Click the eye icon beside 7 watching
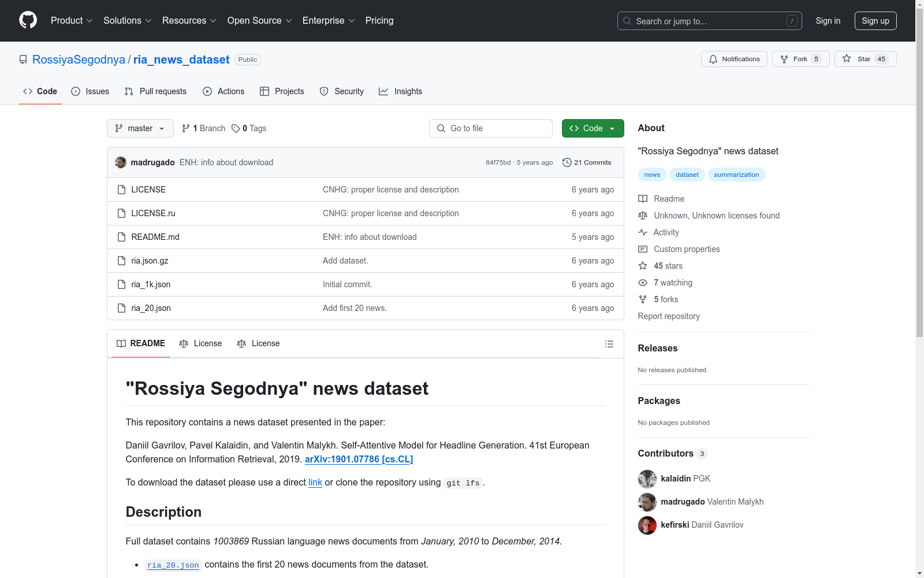This screenshot has width=924, height=578. point(643,283)
